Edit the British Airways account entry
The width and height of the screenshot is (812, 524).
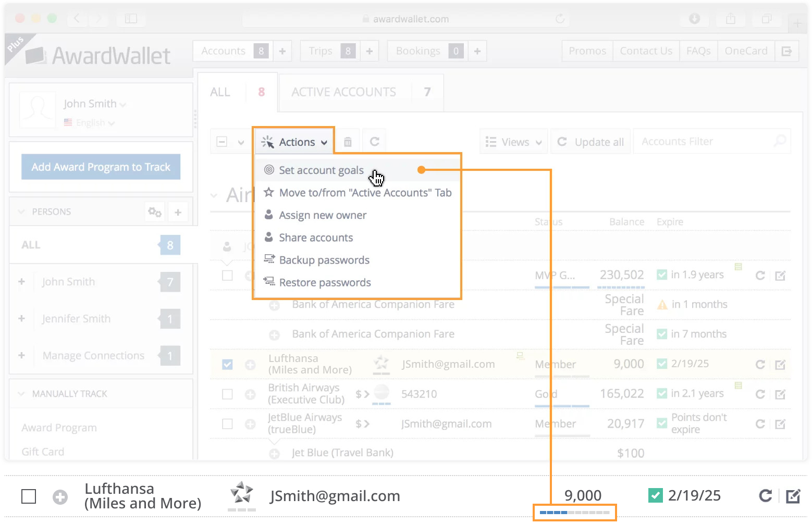click(780, 394)
